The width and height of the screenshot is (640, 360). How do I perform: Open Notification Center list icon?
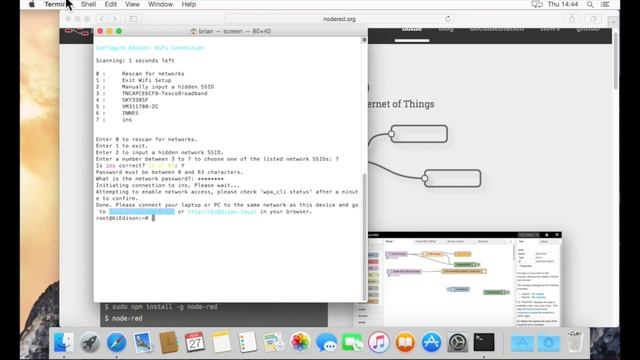(605, 4)
